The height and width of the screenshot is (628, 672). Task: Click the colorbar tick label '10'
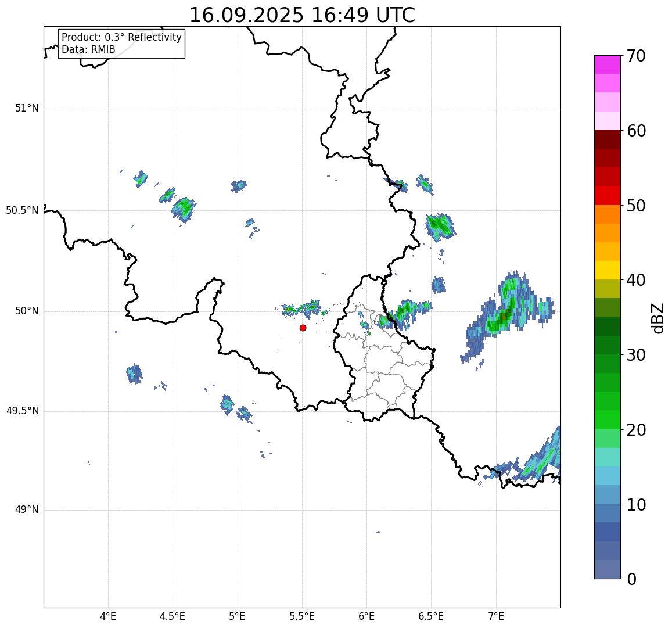pos(636,504)
